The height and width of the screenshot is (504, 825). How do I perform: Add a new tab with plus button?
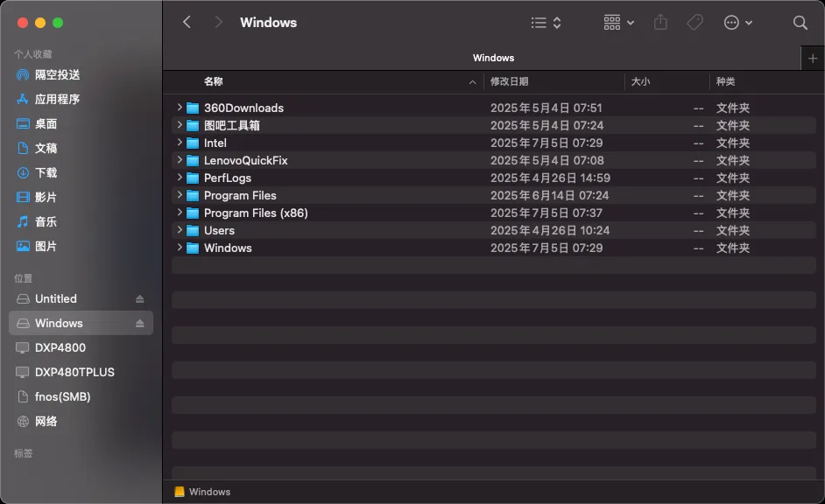point(813,59)
